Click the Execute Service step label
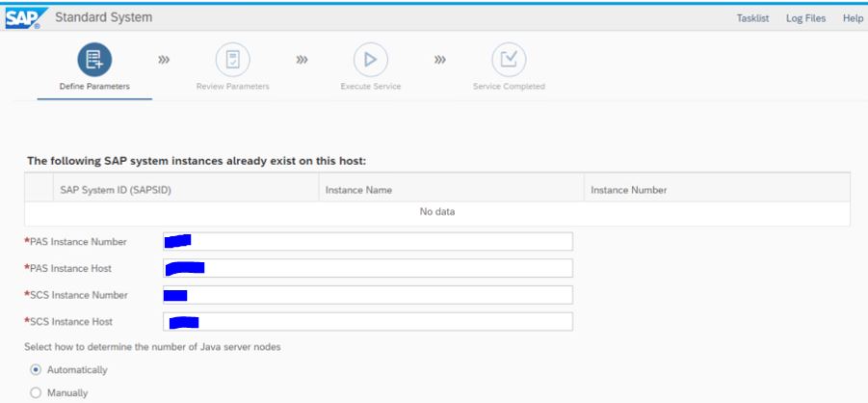868x403 pixels. pyautogui.click(x=370, y=87)
